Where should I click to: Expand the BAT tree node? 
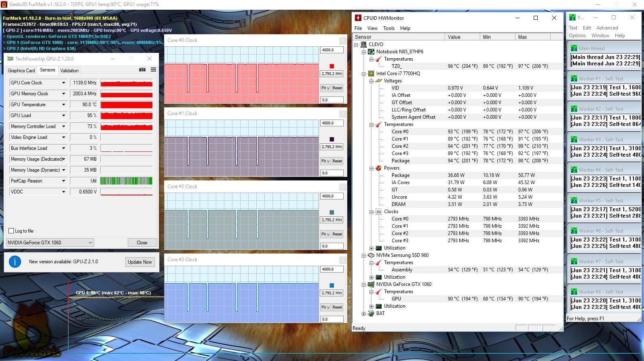[x=364, y=313]
